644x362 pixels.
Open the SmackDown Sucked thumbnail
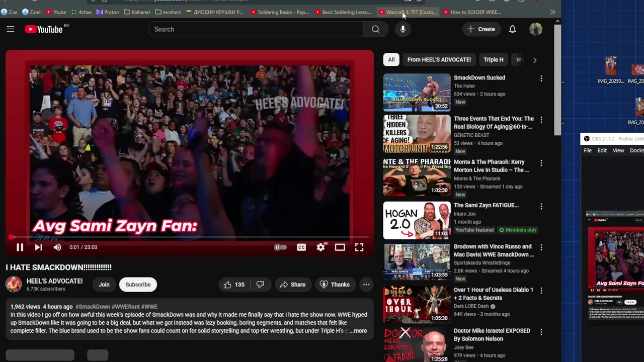coord(417,92)
